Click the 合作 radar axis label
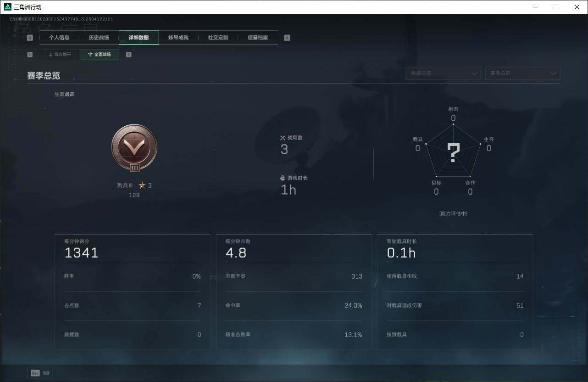This screenshot has width=588, height=382. tap(470, 183)
